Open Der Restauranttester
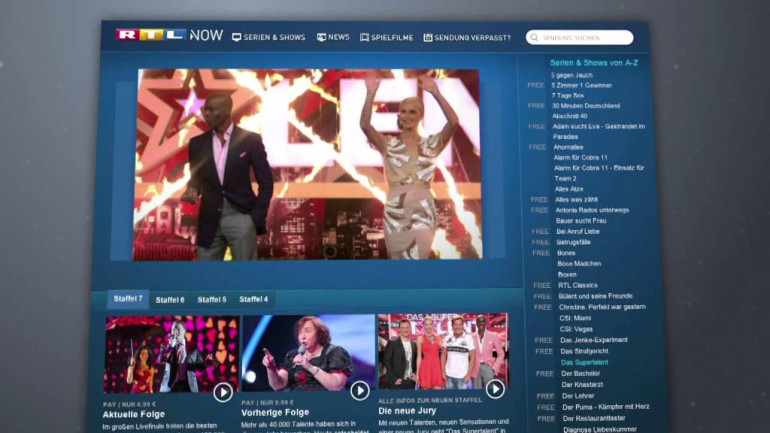770x433 pixels. [x=595, y=419]
